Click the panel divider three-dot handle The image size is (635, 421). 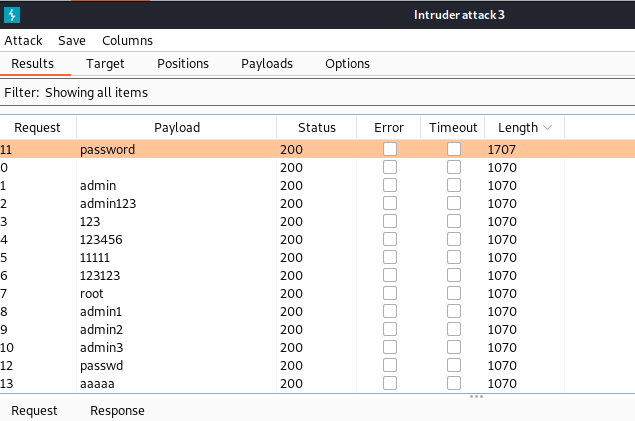coord(476,396)
